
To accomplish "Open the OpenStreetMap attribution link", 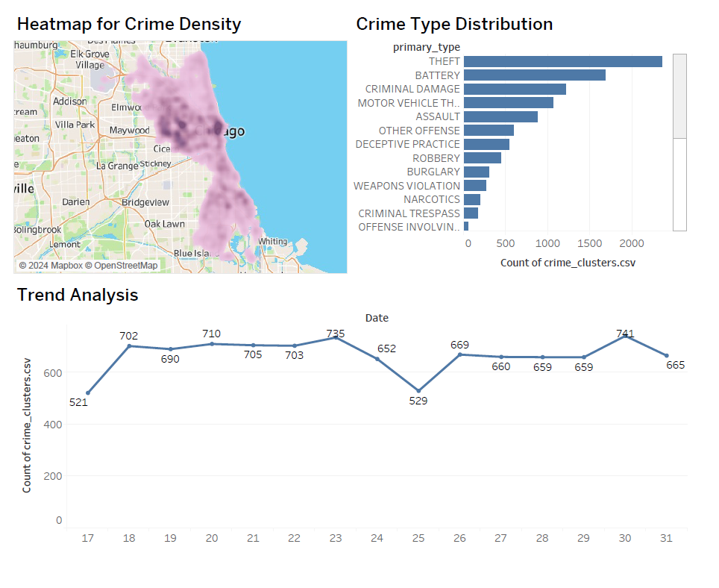I will pos(122,266).
